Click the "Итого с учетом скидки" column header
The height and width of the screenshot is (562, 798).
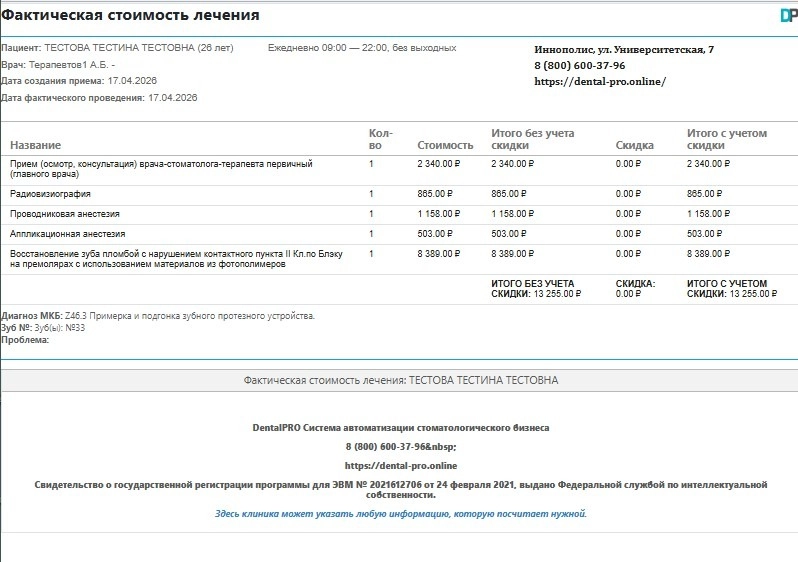(726, 139)
